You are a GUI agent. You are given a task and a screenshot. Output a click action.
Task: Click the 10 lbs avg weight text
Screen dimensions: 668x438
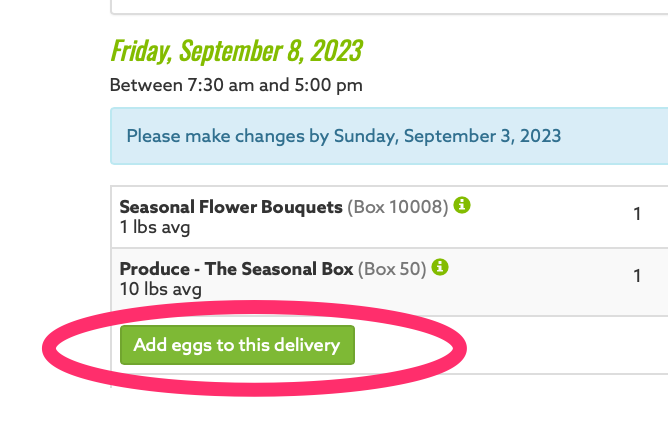click(160, 289)
